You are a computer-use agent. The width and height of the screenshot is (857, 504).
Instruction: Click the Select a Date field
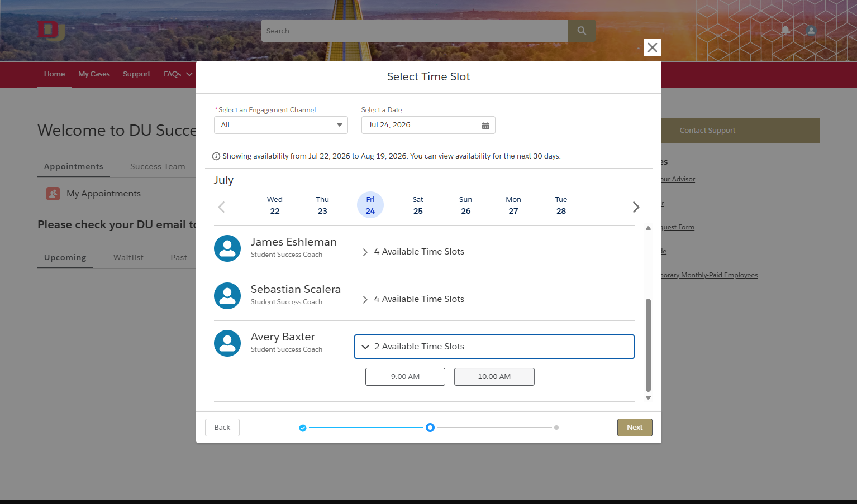428,125
